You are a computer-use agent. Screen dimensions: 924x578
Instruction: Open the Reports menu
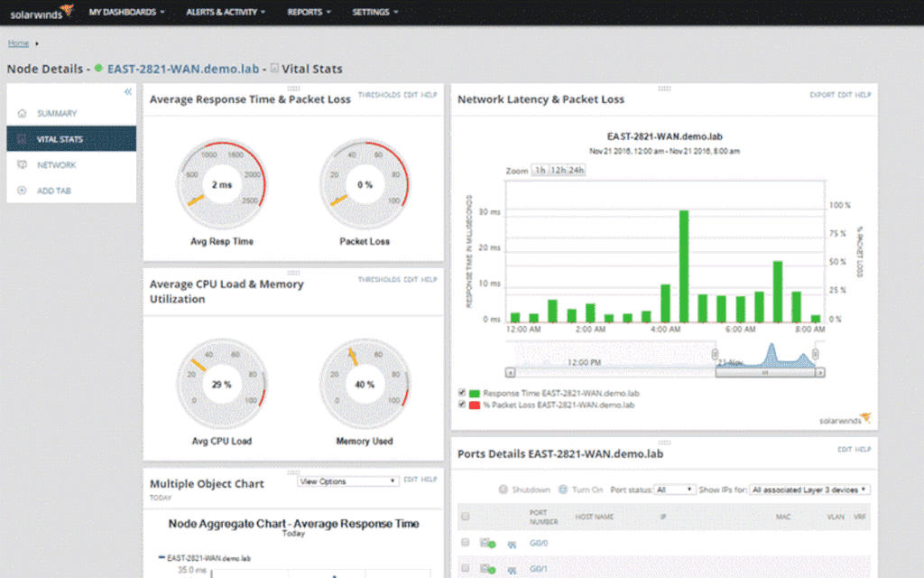(x=310, y=12)
